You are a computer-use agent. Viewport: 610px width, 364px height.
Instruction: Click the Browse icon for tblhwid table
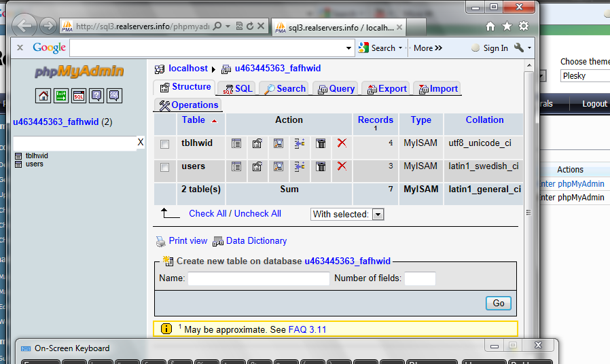pos(236,143)
